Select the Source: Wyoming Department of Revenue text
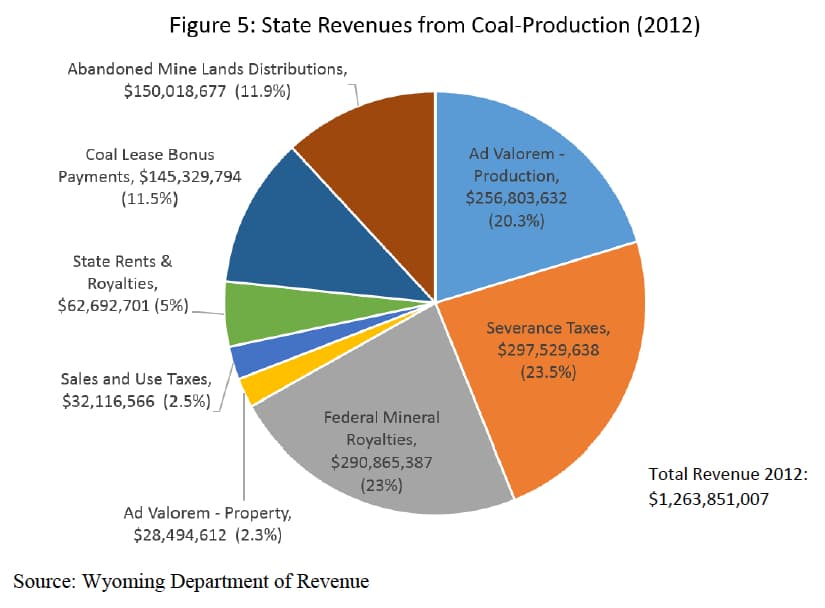This screenshot has width=825, height=608. click(x=191, y=581)
